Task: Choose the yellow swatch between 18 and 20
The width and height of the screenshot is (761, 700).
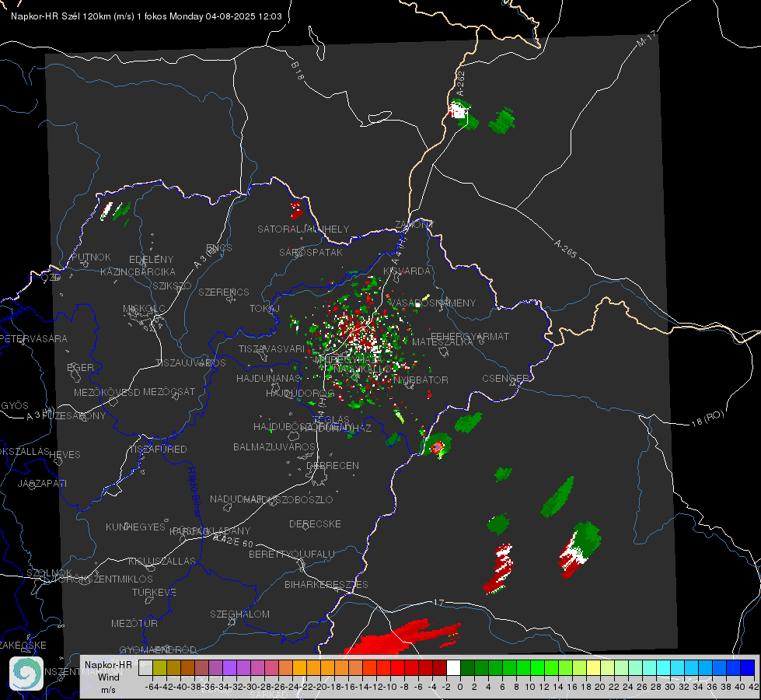Action: tap(593, 668)
